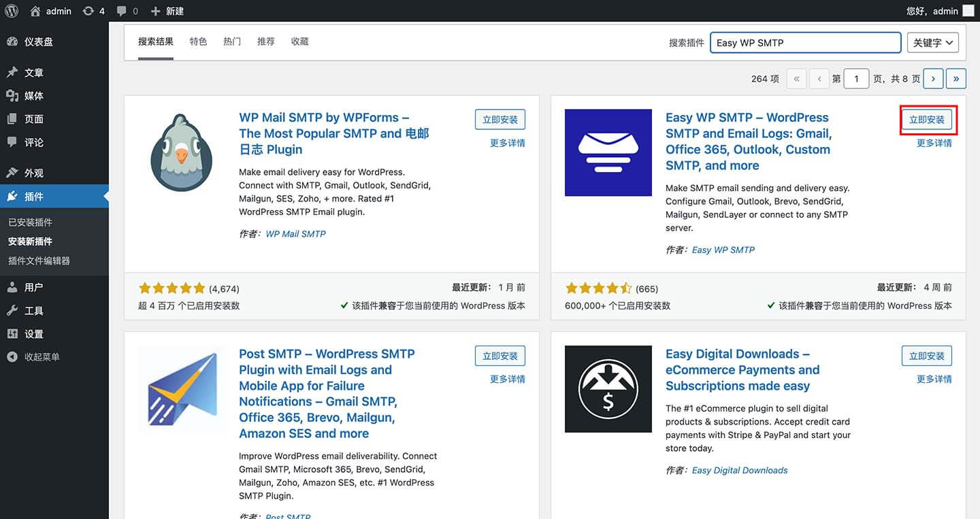
Task: Click the 新建 plus button
Action: click(x=167, y=11)
